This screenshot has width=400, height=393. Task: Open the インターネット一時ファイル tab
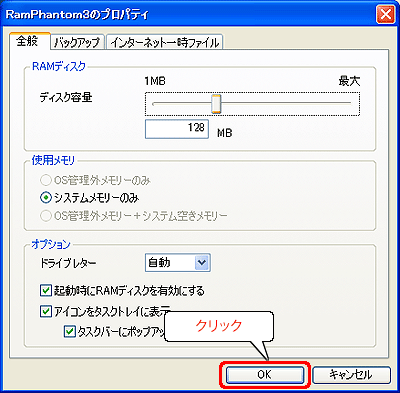click(164, 43)
